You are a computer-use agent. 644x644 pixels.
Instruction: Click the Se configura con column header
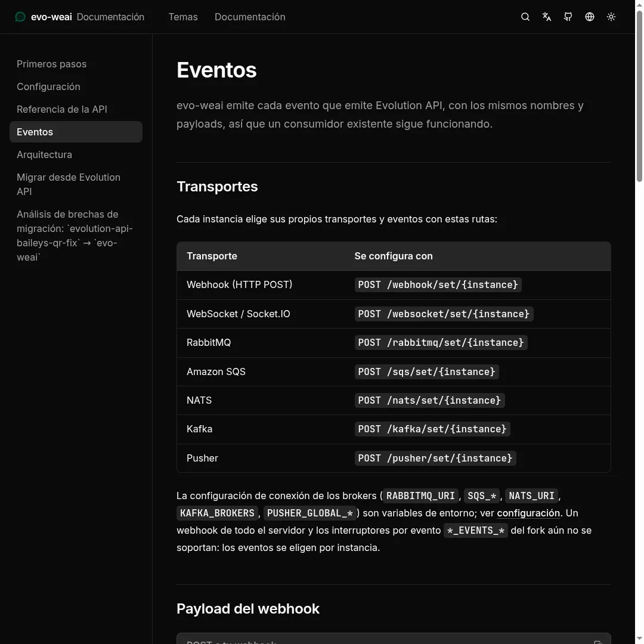[x=394, y=256]
